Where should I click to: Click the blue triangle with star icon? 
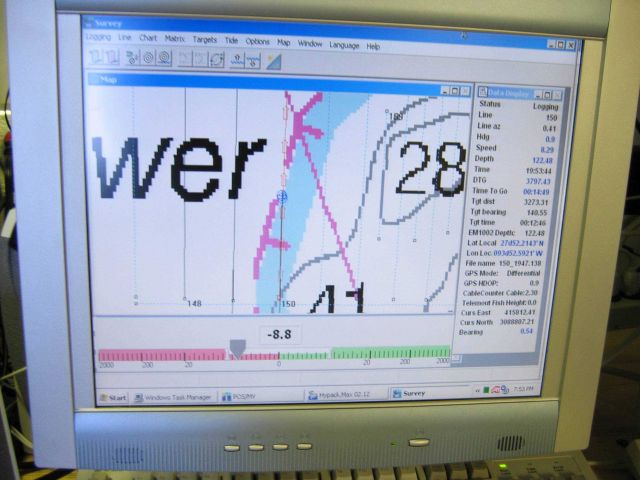click(273, 62)
